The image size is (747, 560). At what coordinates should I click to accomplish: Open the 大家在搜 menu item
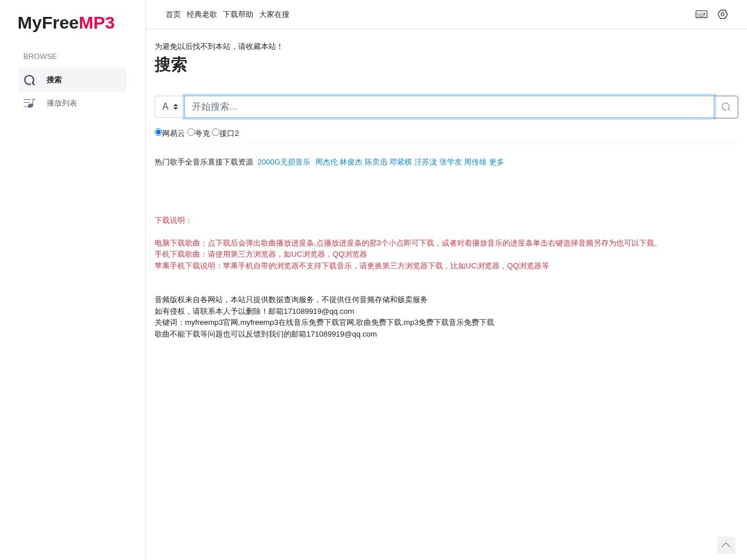[x=274, y=15]
